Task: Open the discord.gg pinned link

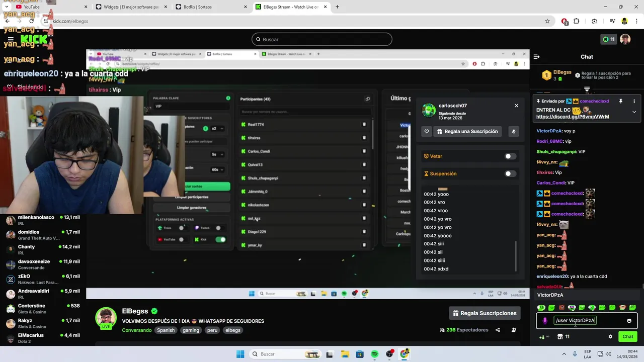Action: (x=573, y=117)
